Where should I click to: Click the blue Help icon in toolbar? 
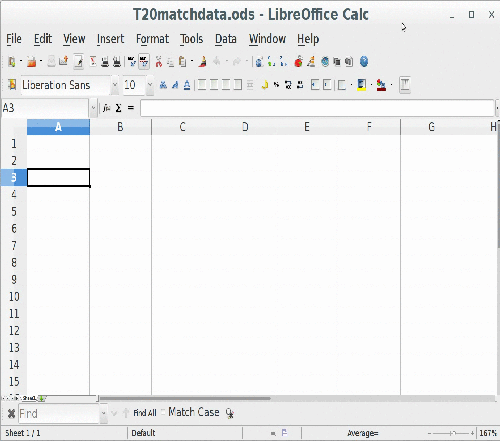pos(364,62)
